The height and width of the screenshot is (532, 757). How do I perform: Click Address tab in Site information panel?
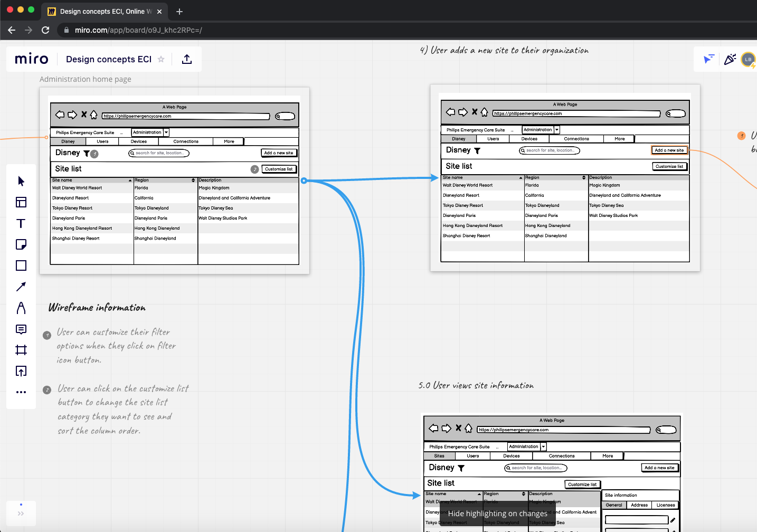[639, 505]
